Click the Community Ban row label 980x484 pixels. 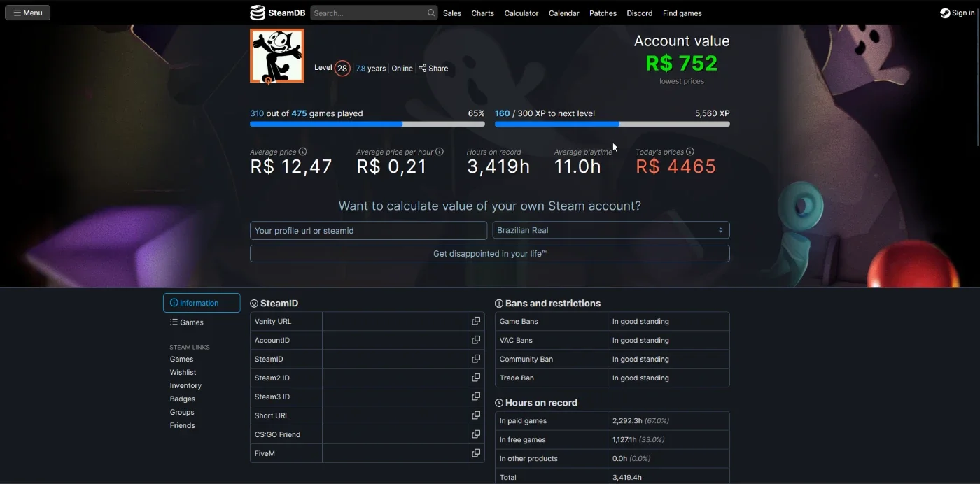[526, 359]
